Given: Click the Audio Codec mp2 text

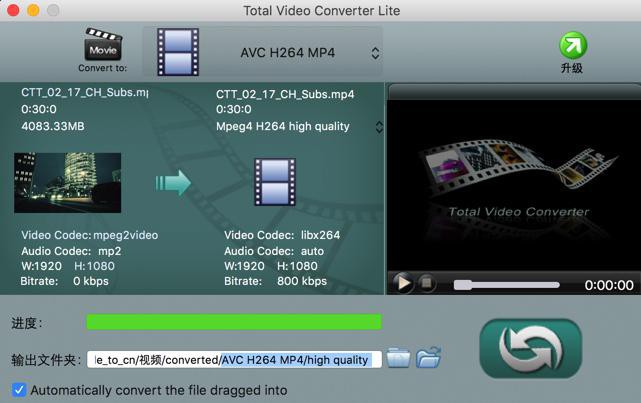Looking at the screenshot, I should [x=71, y=251].
